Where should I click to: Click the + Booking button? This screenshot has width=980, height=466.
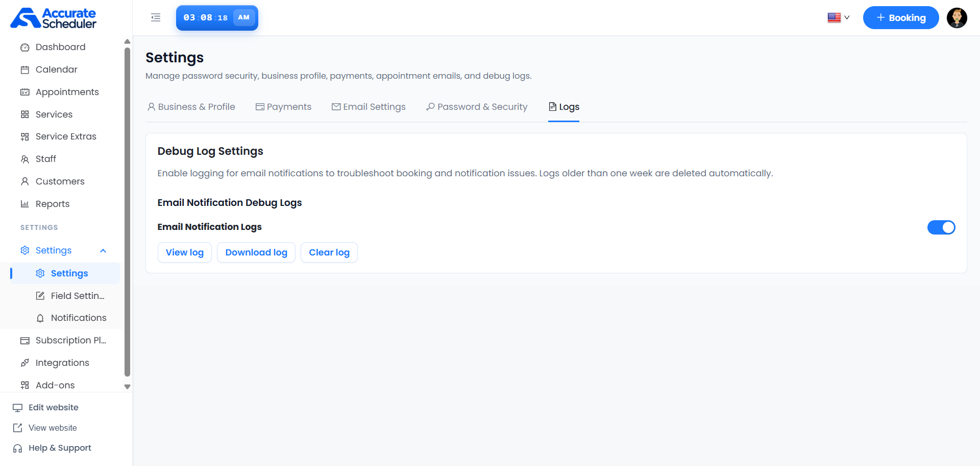[x=901, y=18]
